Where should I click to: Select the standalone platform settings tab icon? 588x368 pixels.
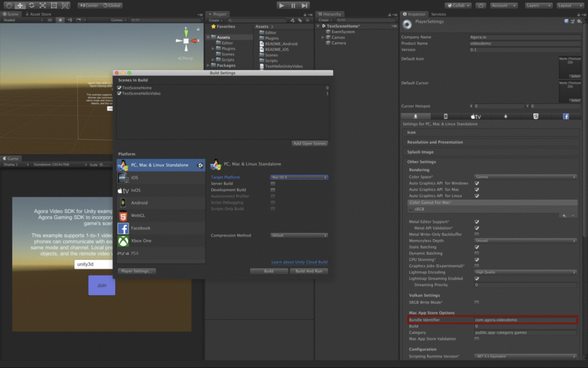point(416,116)
